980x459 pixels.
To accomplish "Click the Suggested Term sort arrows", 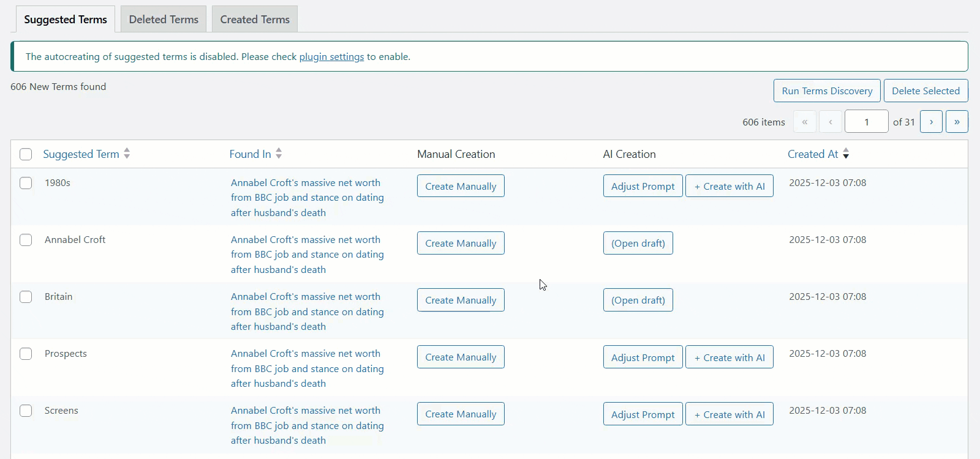I will (x=127, y=154).
